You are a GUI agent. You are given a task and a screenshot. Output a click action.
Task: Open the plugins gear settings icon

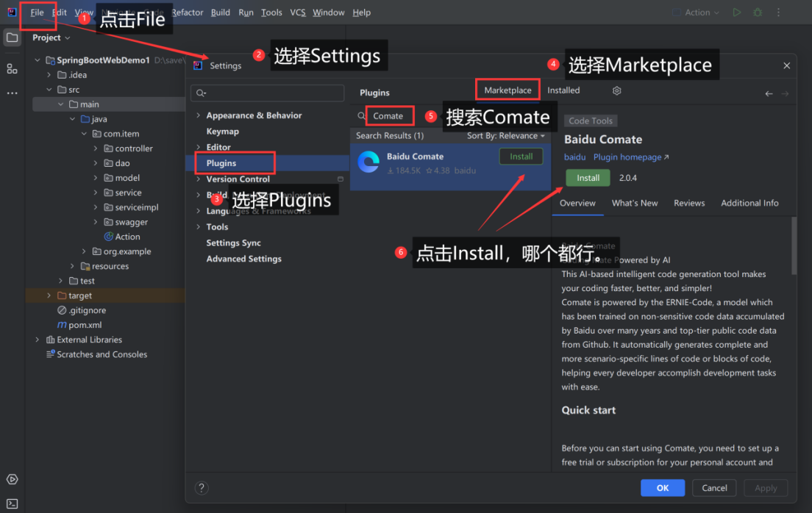point(617,90)
